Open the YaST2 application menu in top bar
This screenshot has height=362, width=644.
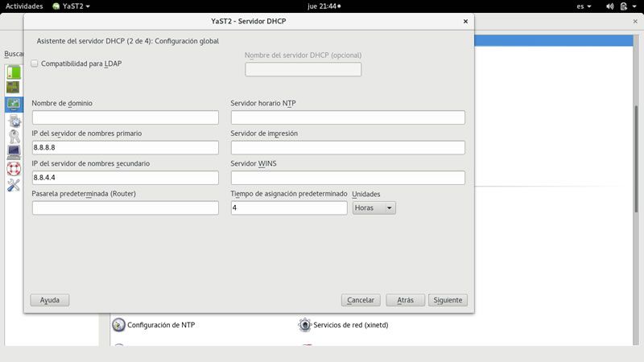(70, 6)
